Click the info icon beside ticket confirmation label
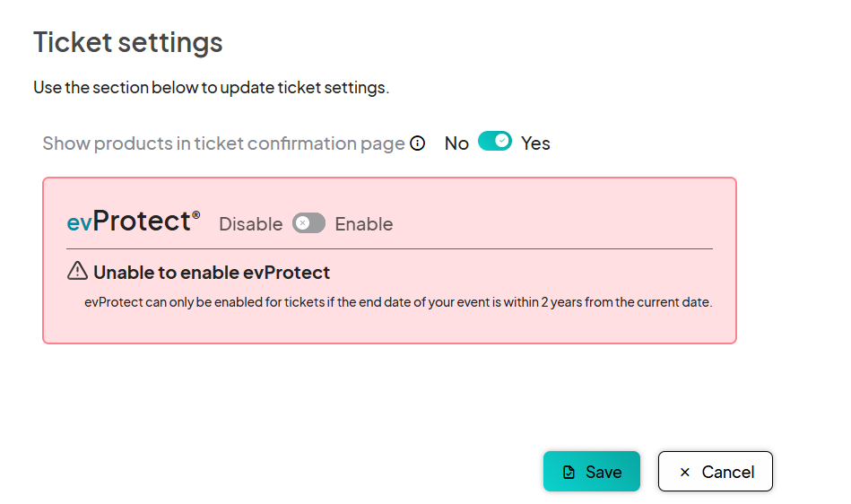Viewport: 851px width, 504px height. click(x=417, y=143)
